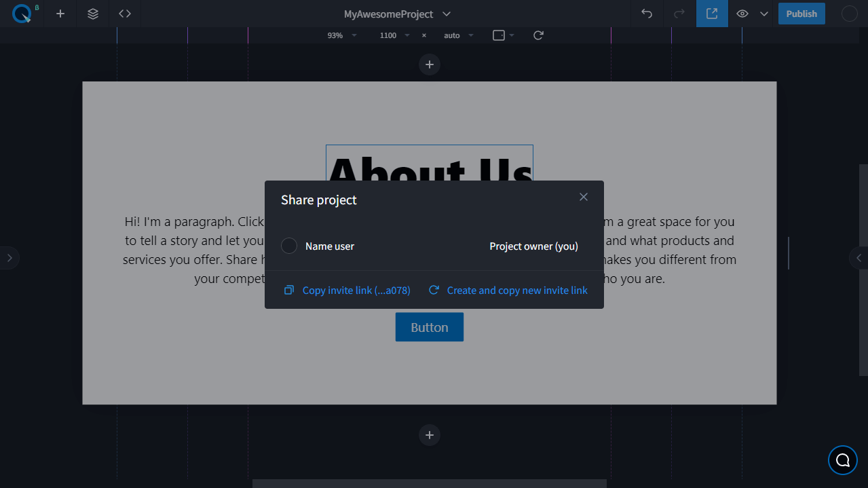Click the share project icon

pos(712,14)
